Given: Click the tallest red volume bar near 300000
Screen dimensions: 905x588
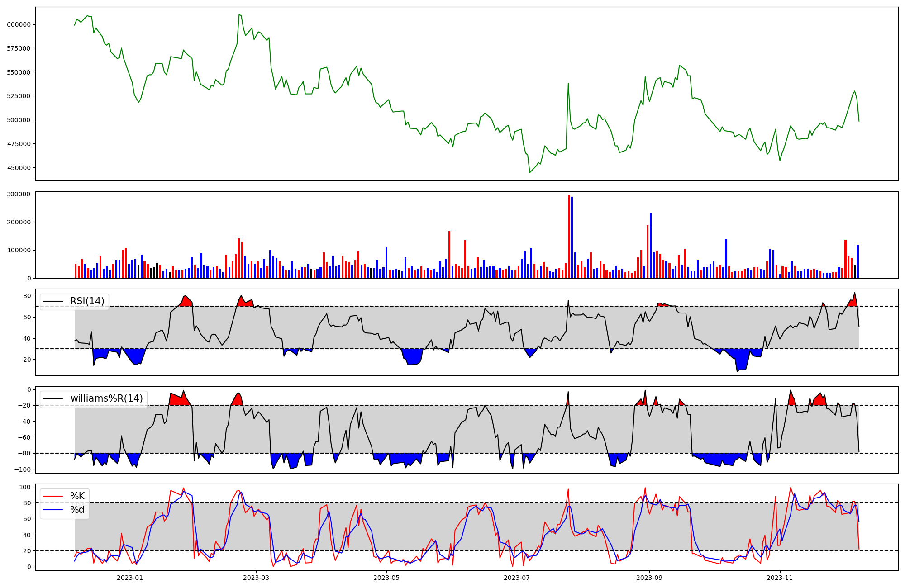Looking at the screenshot, I should [569, 237].
